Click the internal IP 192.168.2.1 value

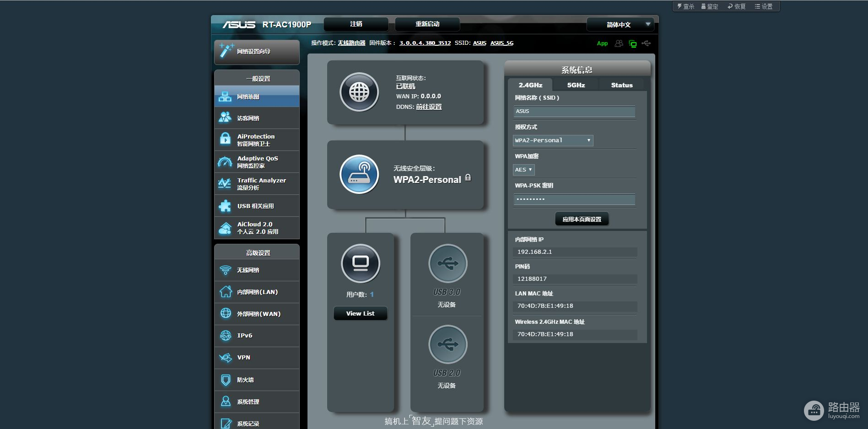coord(534,252)
